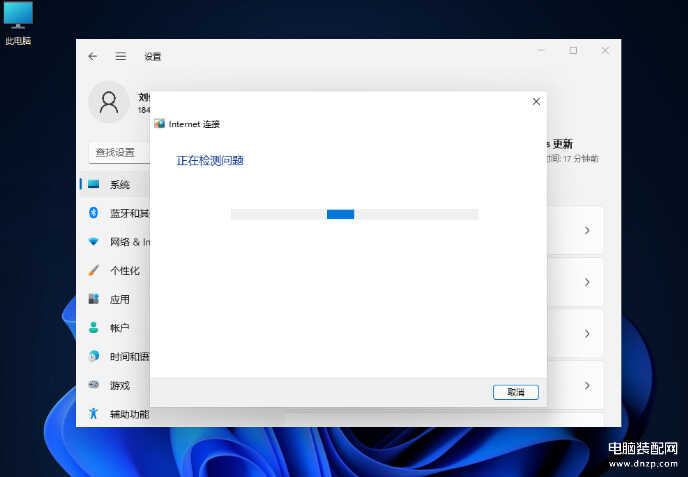
Task: Open 游戏 settings category
Action: [x=115, y=385]
